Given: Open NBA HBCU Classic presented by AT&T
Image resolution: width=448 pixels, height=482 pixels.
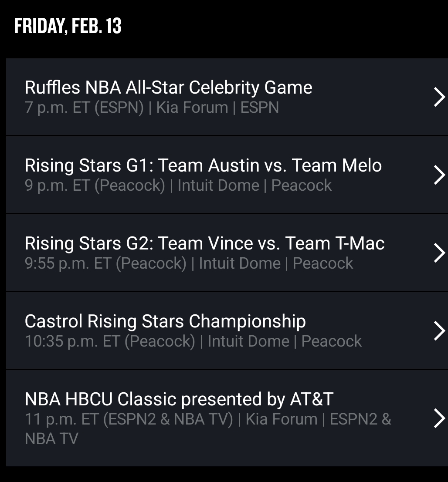Looking at the screenshot, I should [179, 399].
